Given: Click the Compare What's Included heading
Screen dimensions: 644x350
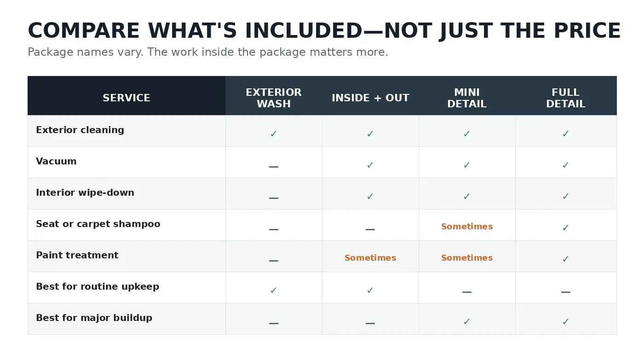Looking at the screenshot, I should [324, 31].
